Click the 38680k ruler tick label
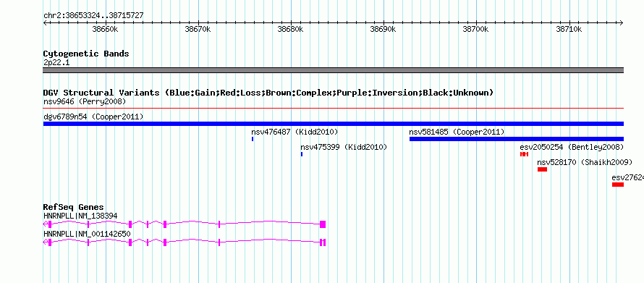 pos(291,30)
